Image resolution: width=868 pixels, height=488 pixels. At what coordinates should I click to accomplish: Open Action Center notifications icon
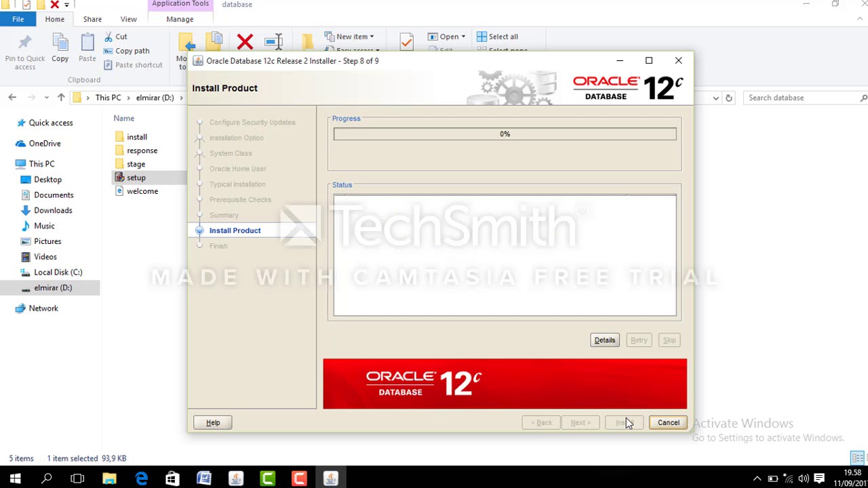click(x=819, y=479)
